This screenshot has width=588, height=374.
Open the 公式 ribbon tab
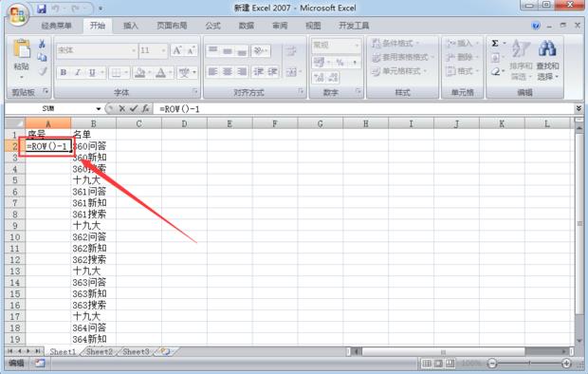click(212, 26)
